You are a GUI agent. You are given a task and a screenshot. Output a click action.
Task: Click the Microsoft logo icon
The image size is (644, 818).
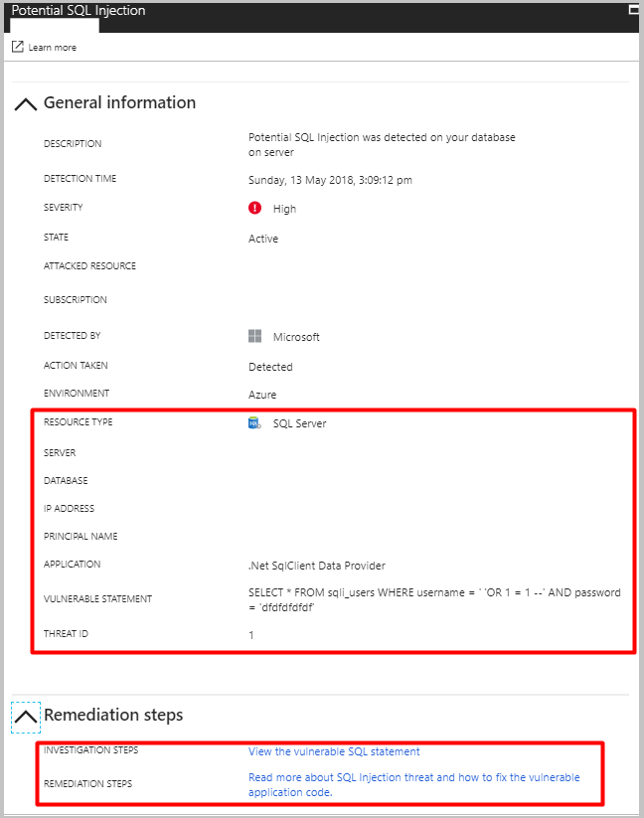pos(255,337)
